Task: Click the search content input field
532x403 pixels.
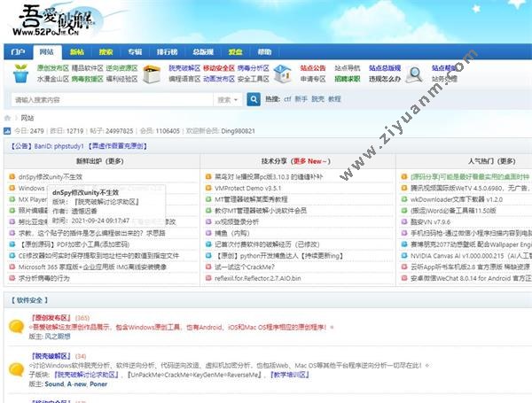Action: [112, 100]
